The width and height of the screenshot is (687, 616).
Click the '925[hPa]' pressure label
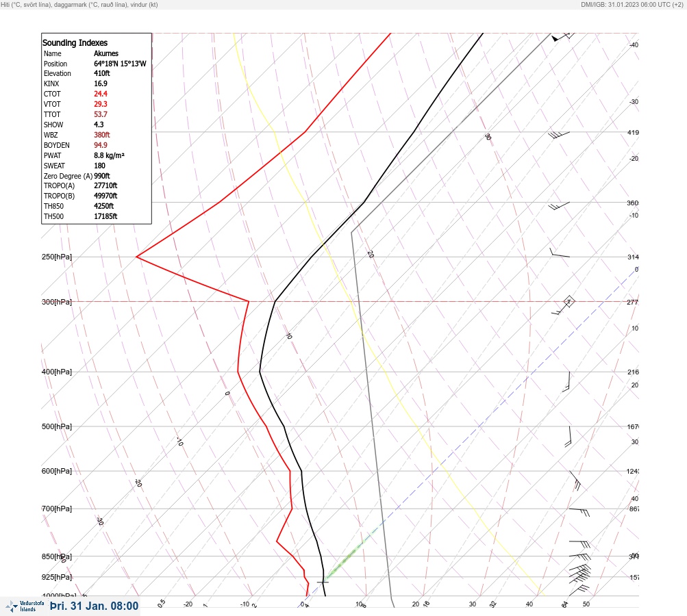(57, 577)
